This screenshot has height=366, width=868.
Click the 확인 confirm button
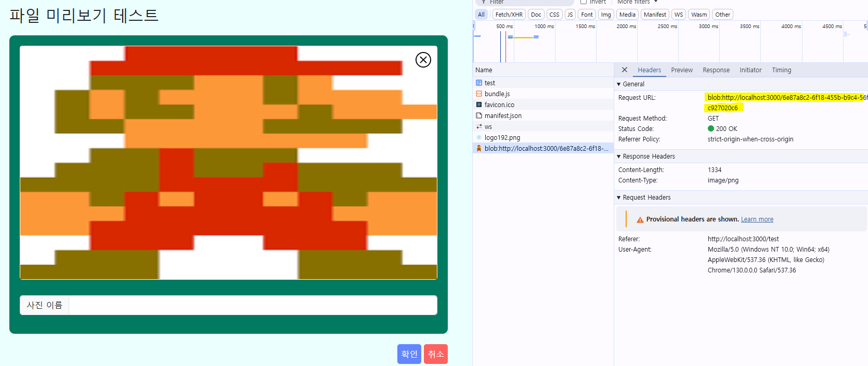tap(409, 354)
